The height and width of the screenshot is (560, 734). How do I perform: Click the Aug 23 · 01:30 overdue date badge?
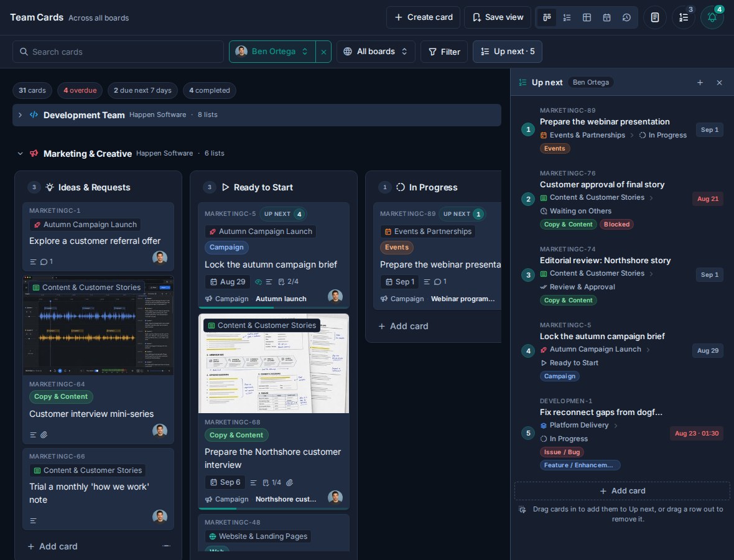(x=697, y=434)
